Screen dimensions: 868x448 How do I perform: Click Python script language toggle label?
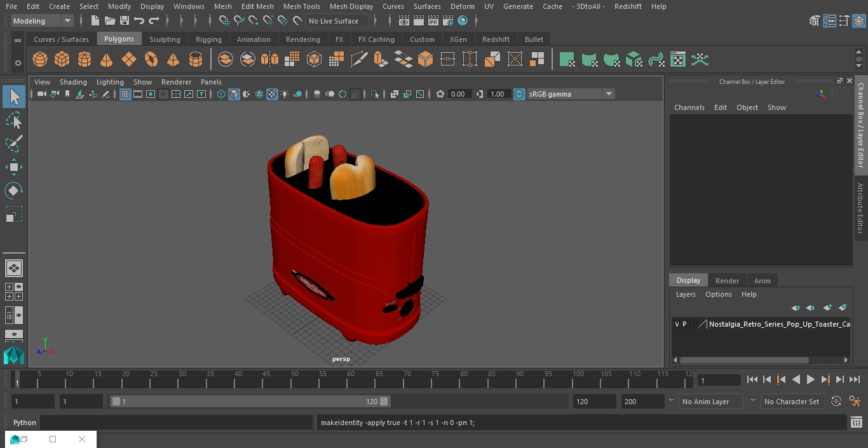[x=25, y=423]
